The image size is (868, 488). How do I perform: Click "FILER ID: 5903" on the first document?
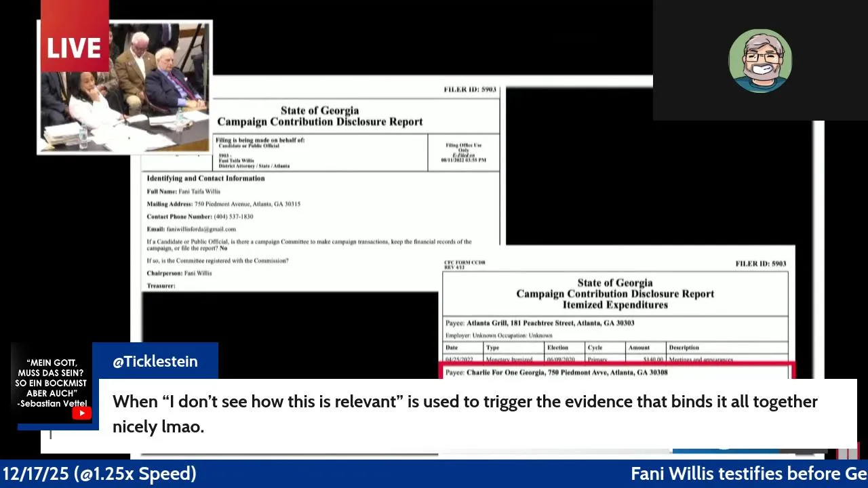470,89
